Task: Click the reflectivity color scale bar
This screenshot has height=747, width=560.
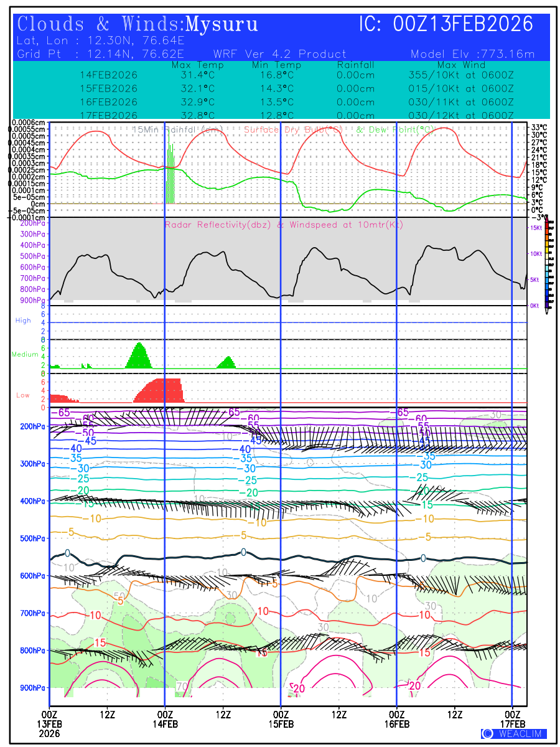Action: [x=547, y=263]
